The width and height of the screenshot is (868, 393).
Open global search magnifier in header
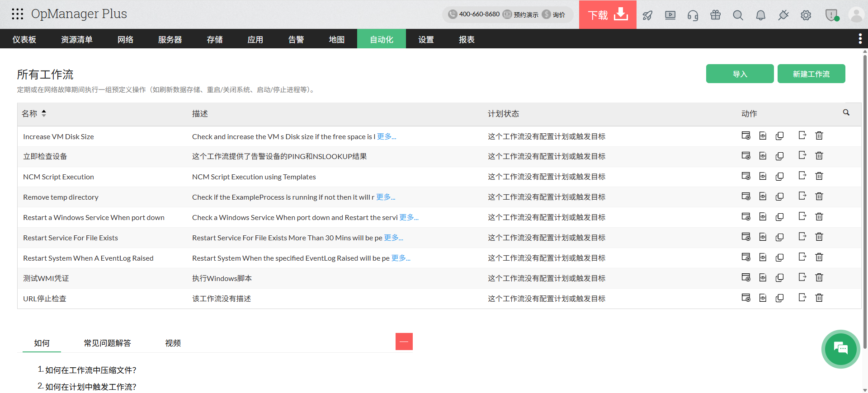click(x=738, y=15)
